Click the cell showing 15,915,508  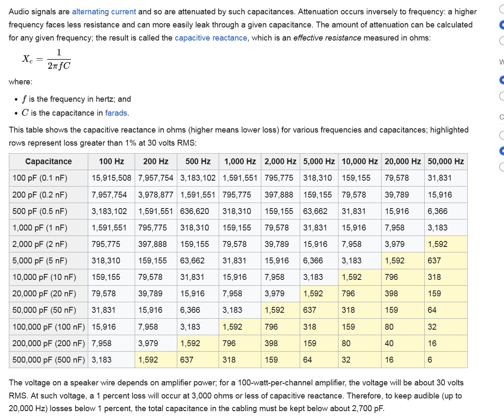(111, 178)
